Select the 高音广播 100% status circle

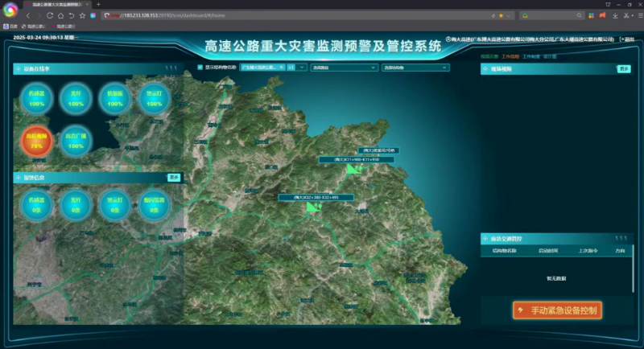pyautogui.click(x=76, y=139)
